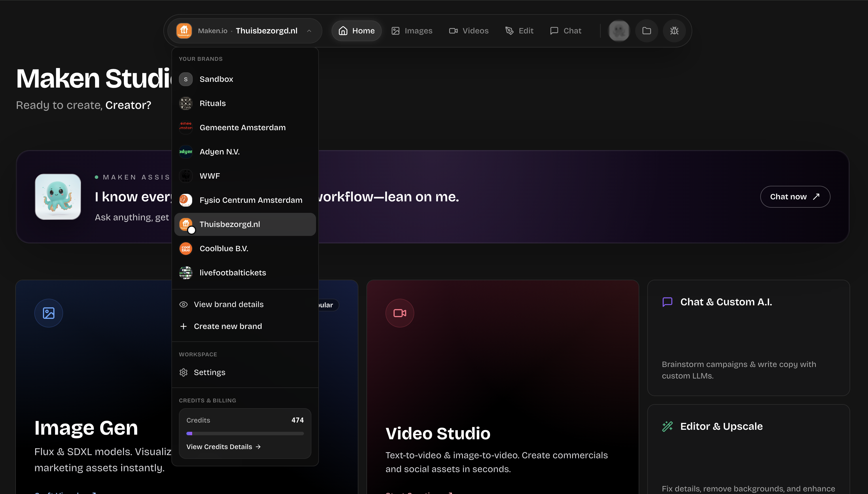Click the Chat & Custom A.I. icon
This screenshot has height=494, width=868.
[667, 302]
